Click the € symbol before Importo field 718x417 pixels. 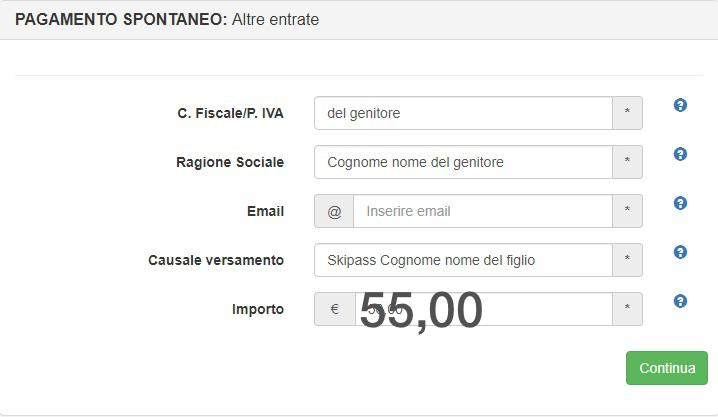point(334,309)
